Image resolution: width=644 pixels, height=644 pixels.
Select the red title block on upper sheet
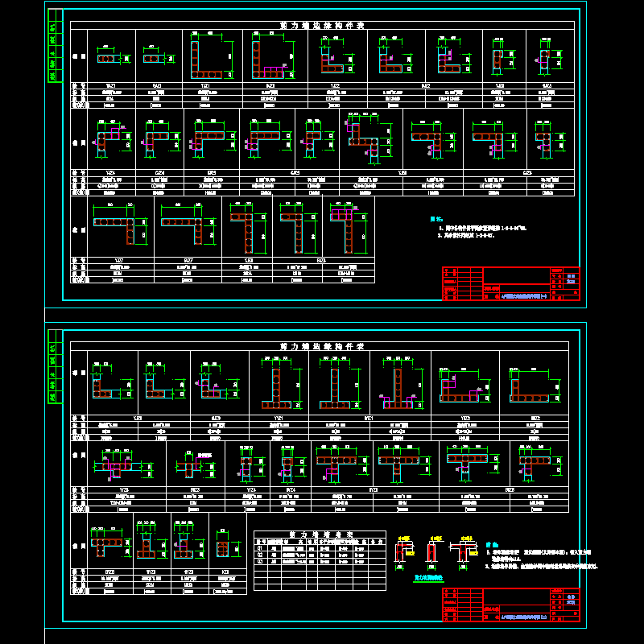point(510,283)
